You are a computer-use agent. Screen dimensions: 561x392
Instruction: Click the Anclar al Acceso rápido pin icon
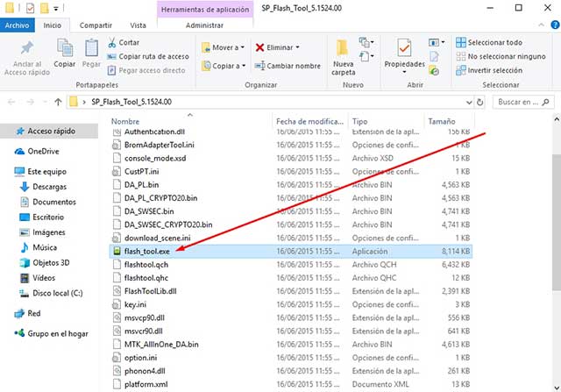pyautogui.click(x=27, y=47)
